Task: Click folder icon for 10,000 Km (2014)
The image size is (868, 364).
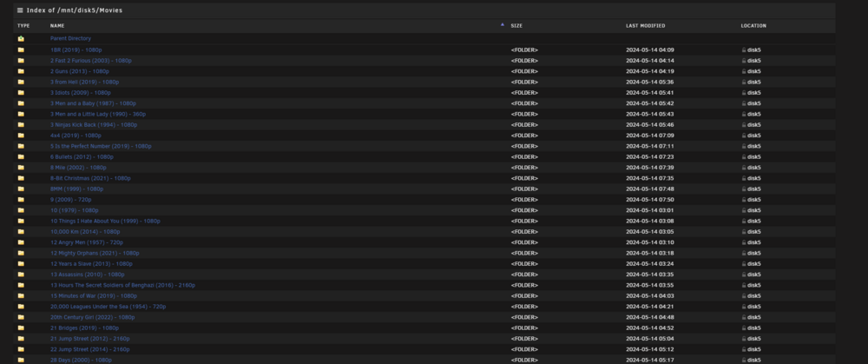Action: [21, 232]
